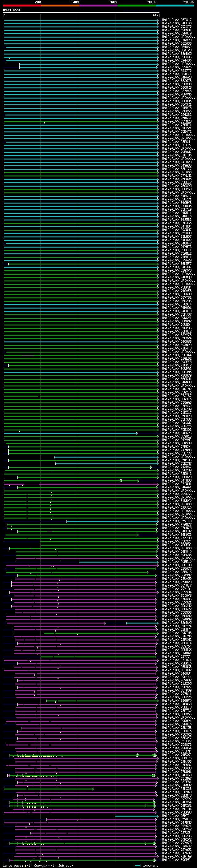197x868 pixels.
Task: Click label UniRef100_Q4P6R3
Action: click(x=176, y=78)
